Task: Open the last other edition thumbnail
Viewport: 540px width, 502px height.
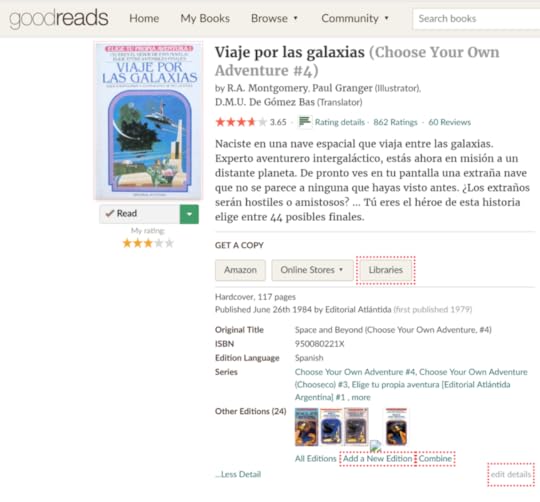Action: click(396, 427)
